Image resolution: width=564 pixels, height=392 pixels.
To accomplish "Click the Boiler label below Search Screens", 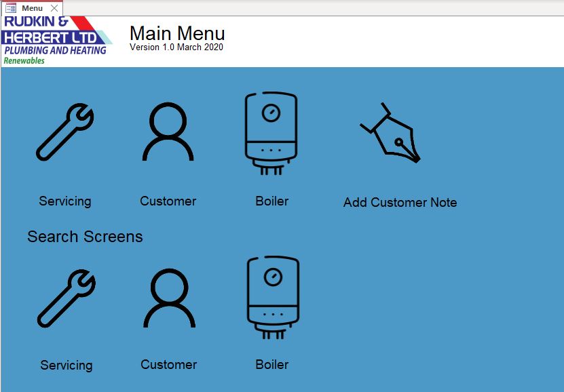I will [272, 365].
